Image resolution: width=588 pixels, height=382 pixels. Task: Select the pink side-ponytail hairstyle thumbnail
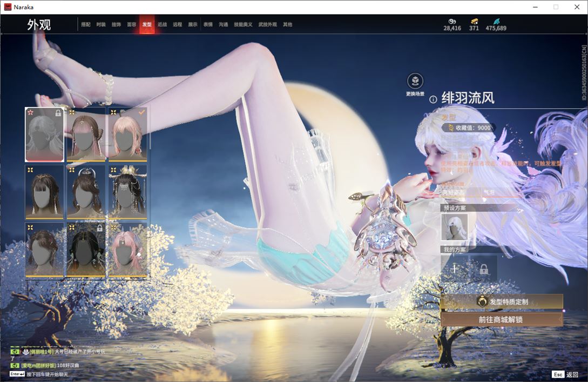(127, 250)
